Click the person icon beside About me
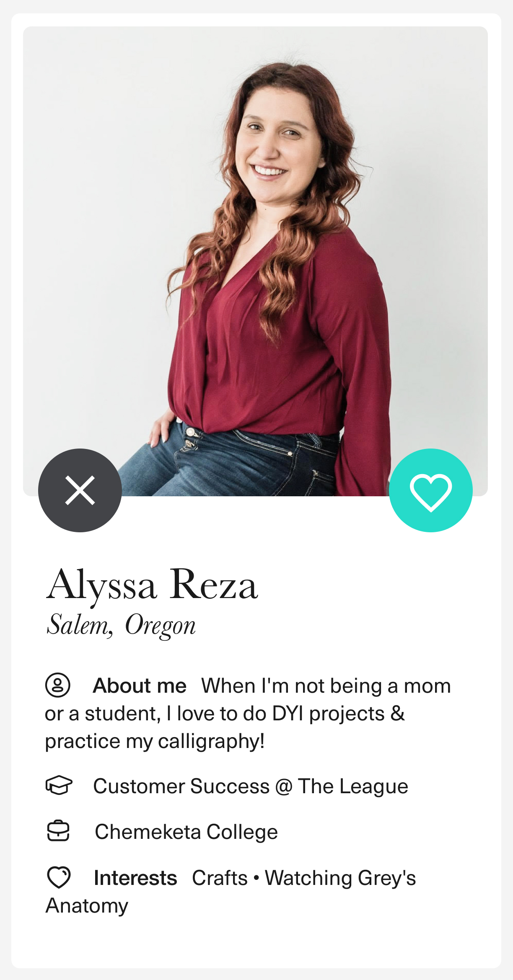513x980 pixels. tap(58, 685)
